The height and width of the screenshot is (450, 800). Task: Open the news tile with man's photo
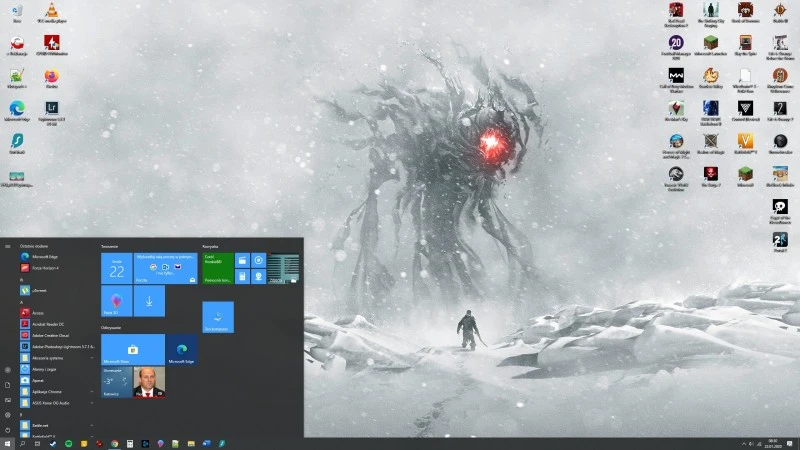click(149, 382)
